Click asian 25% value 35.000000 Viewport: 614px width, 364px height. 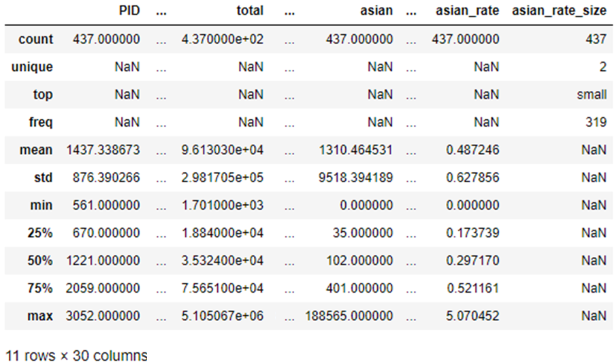pyautogui.click(x=363, y=233)
